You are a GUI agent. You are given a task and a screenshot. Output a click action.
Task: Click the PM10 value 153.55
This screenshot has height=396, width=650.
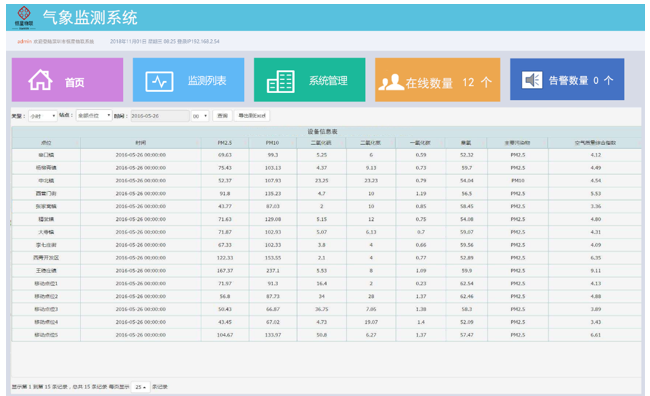272,258
